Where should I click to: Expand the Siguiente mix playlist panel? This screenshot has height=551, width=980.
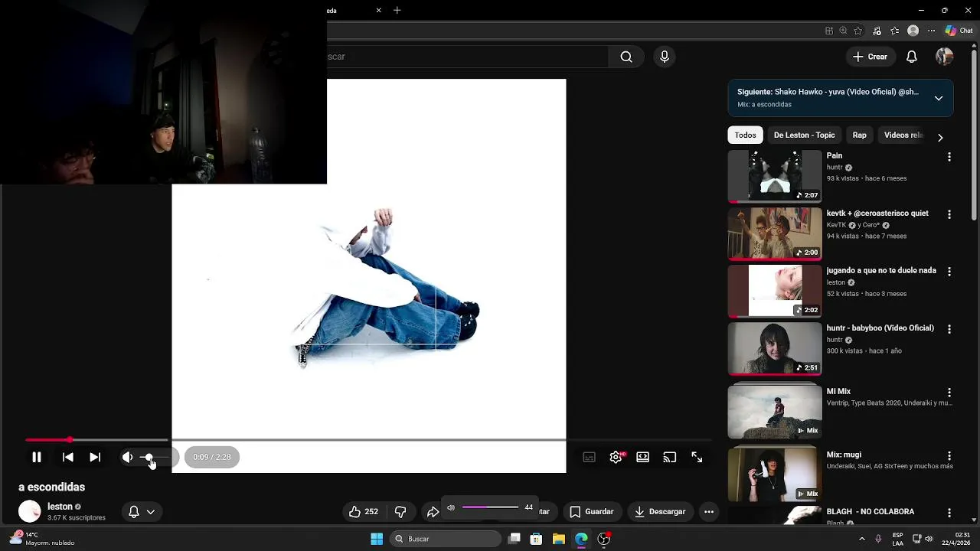click(x=939, y=98)
